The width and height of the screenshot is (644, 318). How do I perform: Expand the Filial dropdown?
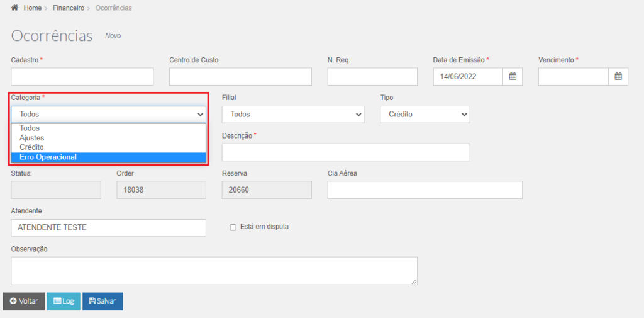coord(293,115)
